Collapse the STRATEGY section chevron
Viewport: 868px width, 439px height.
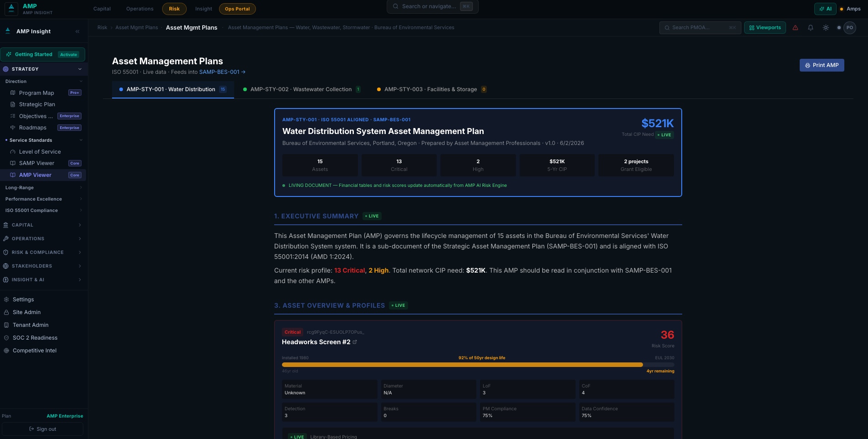[x=80, y=69]
